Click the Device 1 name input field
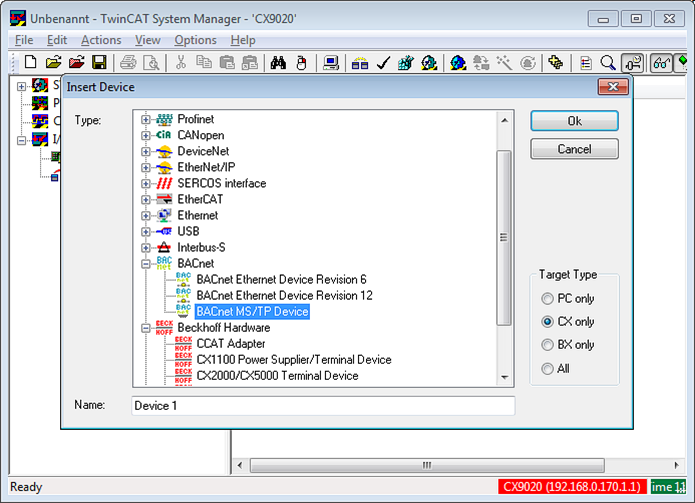 point(323,406)
